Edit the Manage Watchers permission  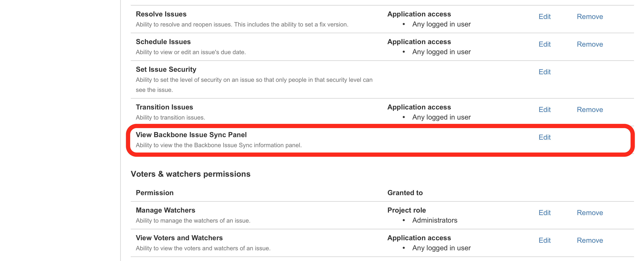click(x=545, y=213)
